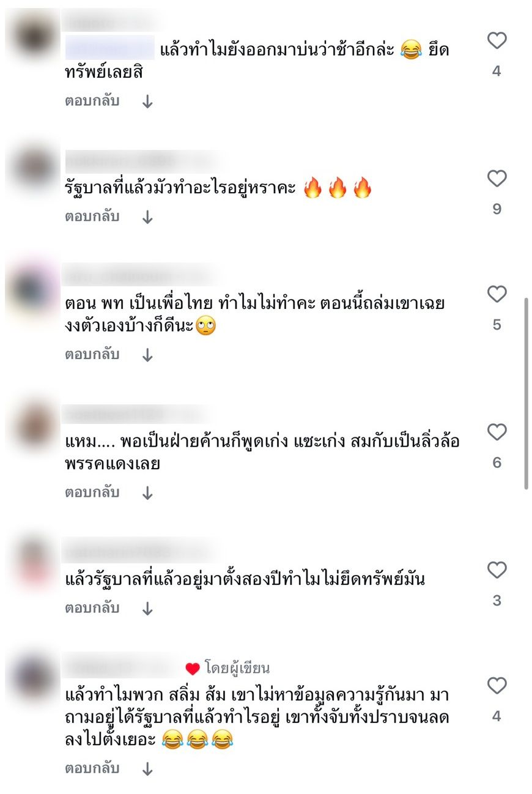
Task: Tap the red author-liked heart badge
Action: [x=193, y=669]
